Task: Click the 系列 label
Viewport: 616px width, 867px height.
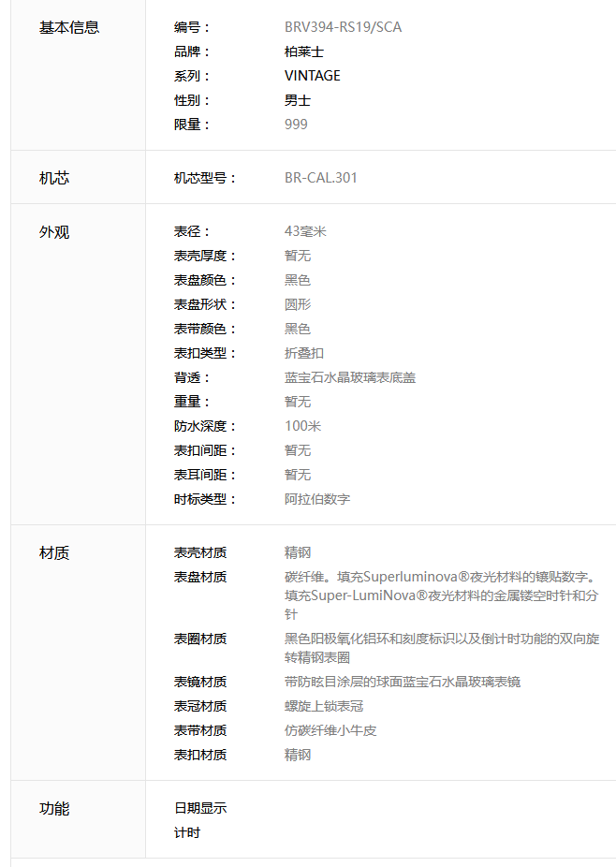Action: [192, 76]
